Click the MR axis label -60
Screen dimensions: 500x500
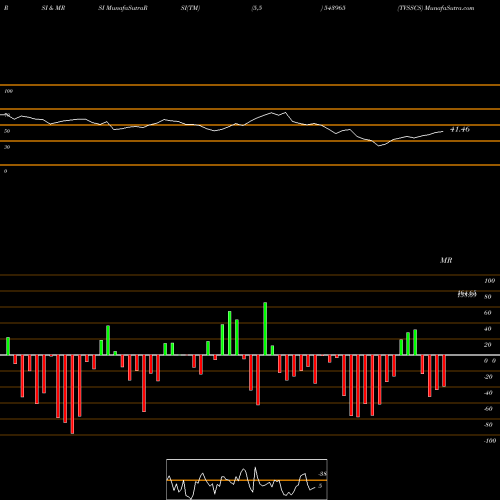coord(488,409)
